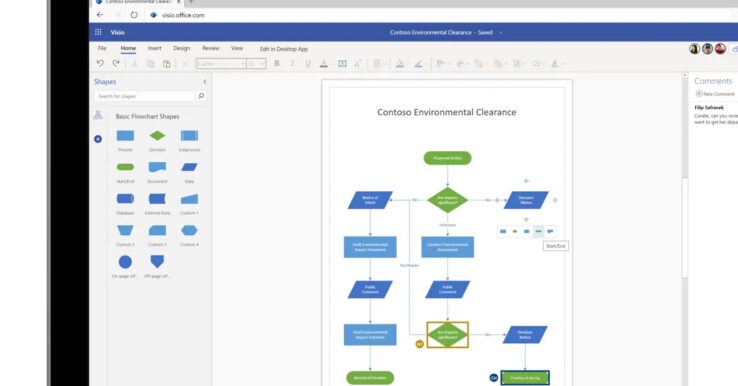
Task: Open document title dropdown next to Saved
Action: [501, 32]
